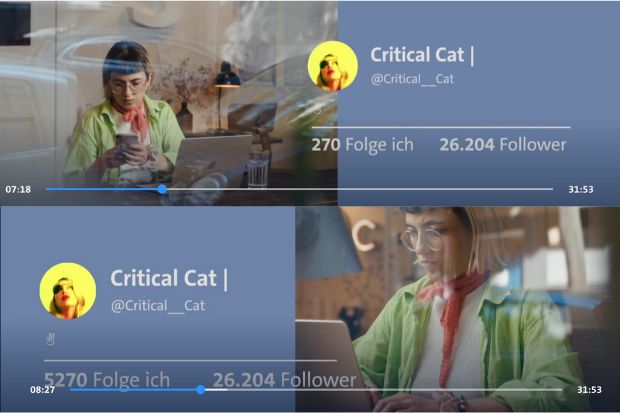Open the top @Critical__Cat handle
This screenshot has width=620, height=413.
[412, 79]
